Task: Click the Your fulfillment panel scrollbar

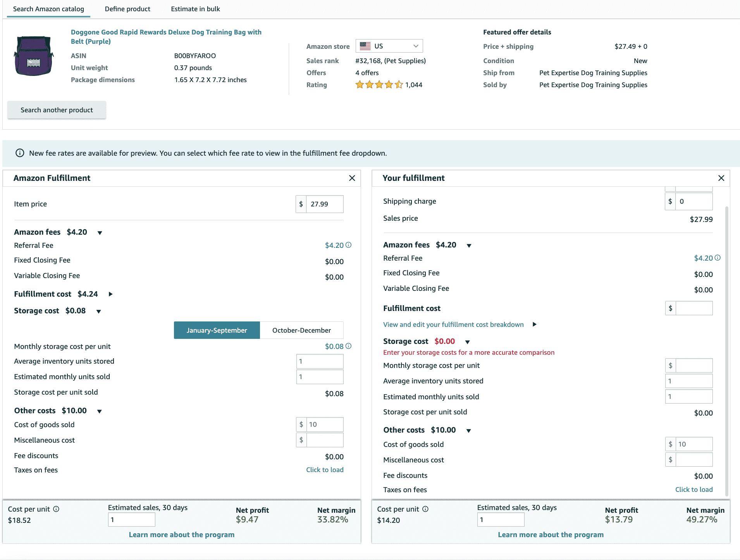Action: coord(726,349)
